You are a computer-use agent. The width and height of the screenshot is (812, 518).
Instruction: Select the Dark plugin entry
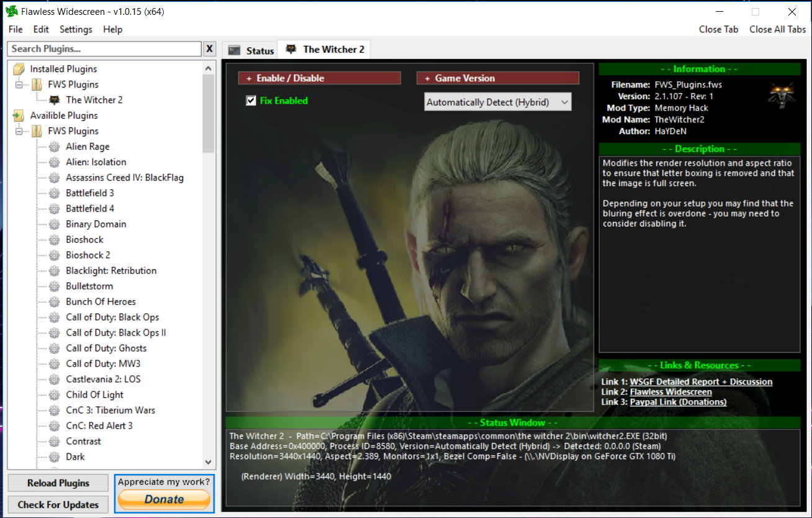tap(75, 457)
